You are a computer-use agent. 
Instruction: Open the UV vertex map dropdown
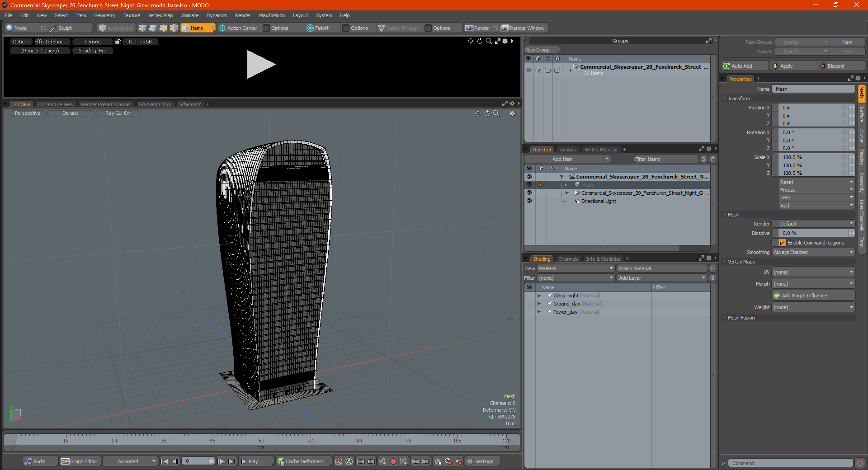(813, 272)
